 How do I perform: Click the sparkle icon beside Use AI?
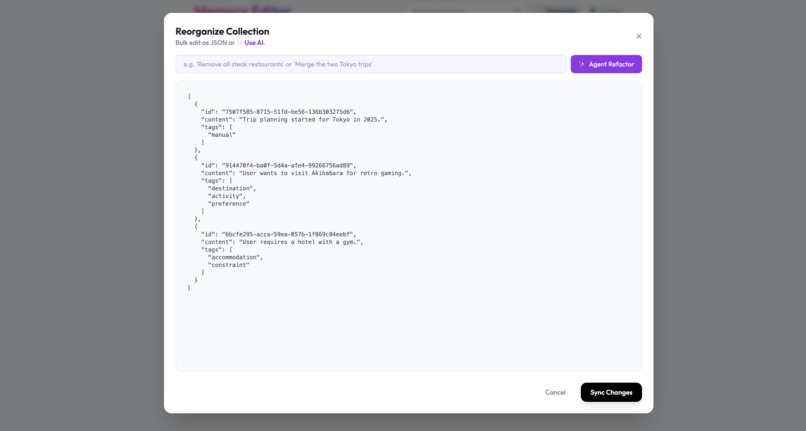(240, 43)
